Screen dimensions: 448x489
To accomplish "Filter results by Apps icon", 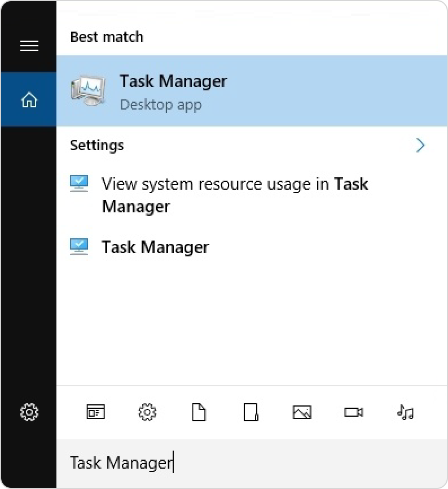I will pyautogui.click(x=95, y=412).
